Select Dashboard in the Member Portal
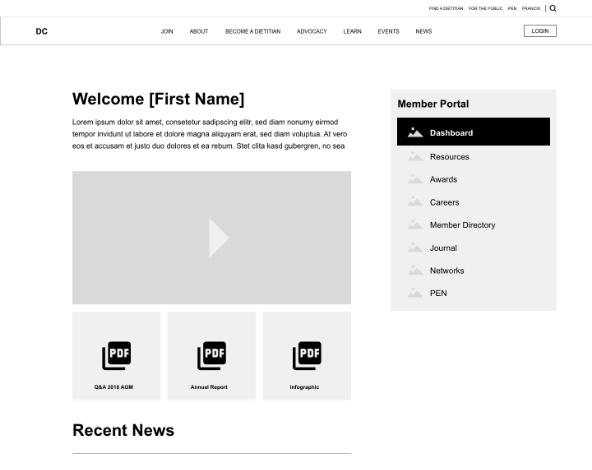Image resolution: width=592 pixels, height=470 pixels. tap(473, 132)
